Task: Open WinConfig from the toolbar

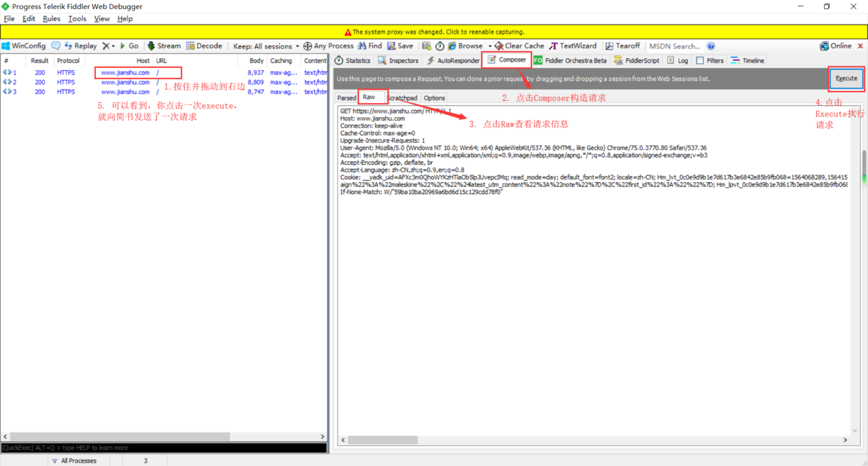Action: click(x=24, y=46)
